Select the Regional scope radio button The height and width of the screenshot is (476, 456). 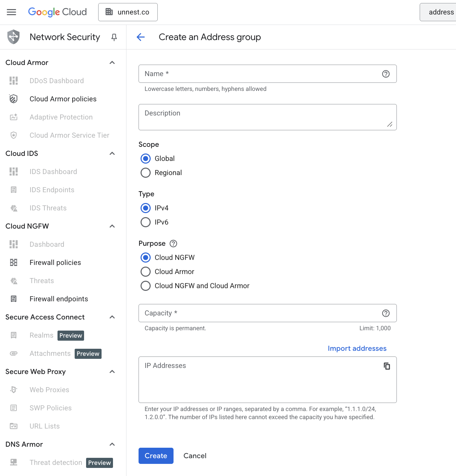click(146, 173)
